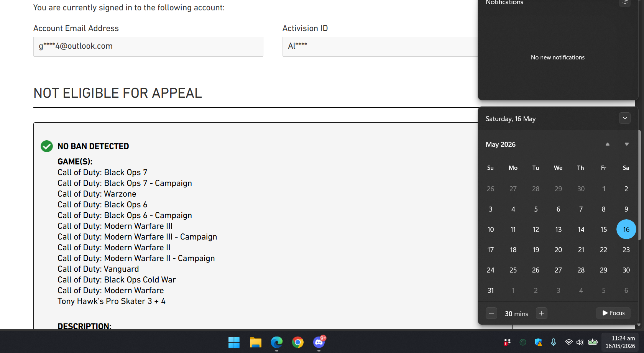Screen dimensions: 644x353
Task: Click the May 2026 month header
Action: 501,144
